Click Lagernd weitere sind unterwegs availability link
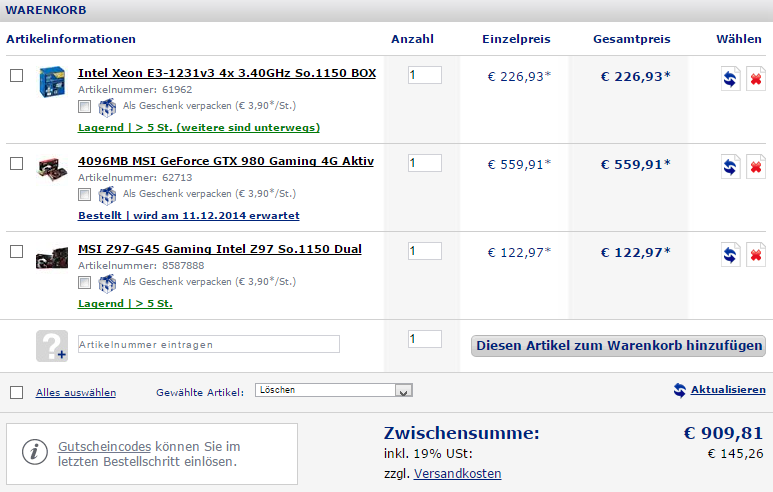 [199, 127]
